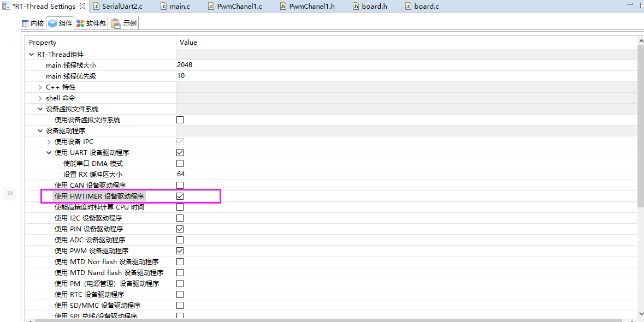Image resolution: width=644 pixels, height=322 pixels.
Task: Click the board.h header file icon
Action: [x=356, y=7]
